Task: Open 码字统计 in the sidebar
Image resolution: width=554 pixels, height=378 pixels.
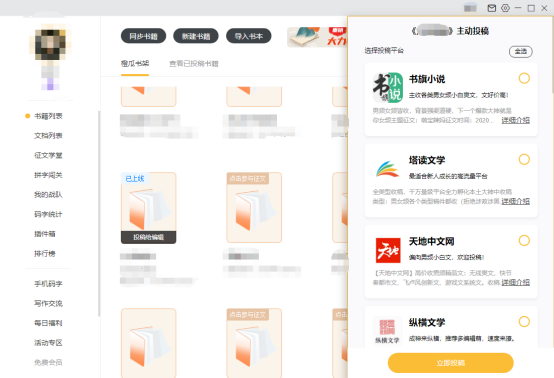Action: click(x=48, y=214)
